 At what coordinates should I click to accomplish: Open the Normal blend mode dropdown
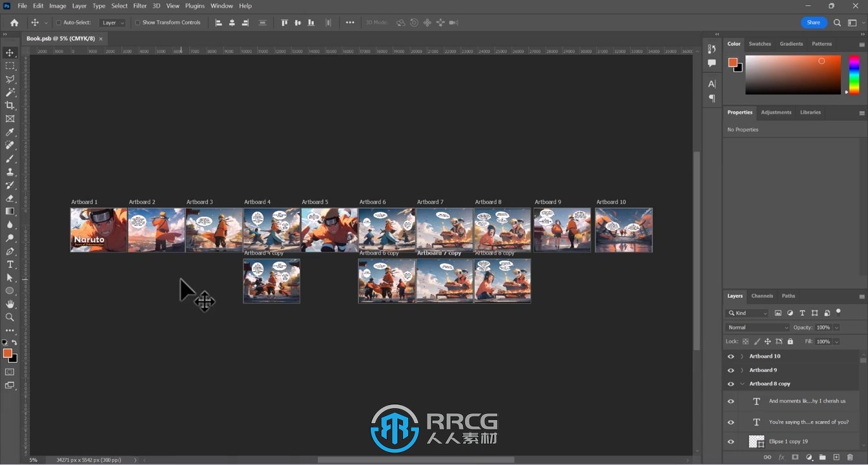(x=758, y=327)
